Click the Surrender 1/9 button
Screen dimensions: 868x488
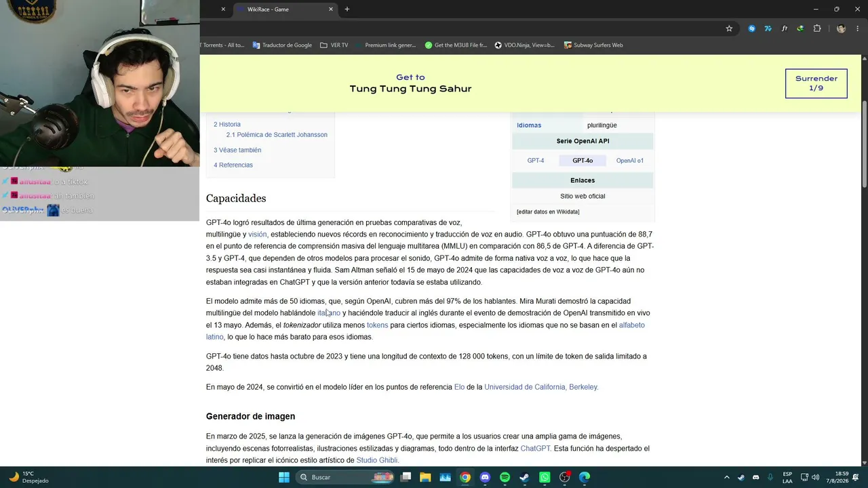point(816,83)
